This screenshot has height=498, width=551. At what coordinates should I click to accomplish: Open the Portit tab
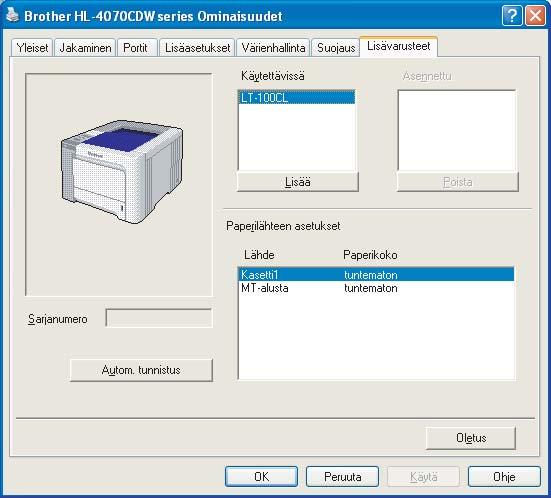tap(136, 47)
